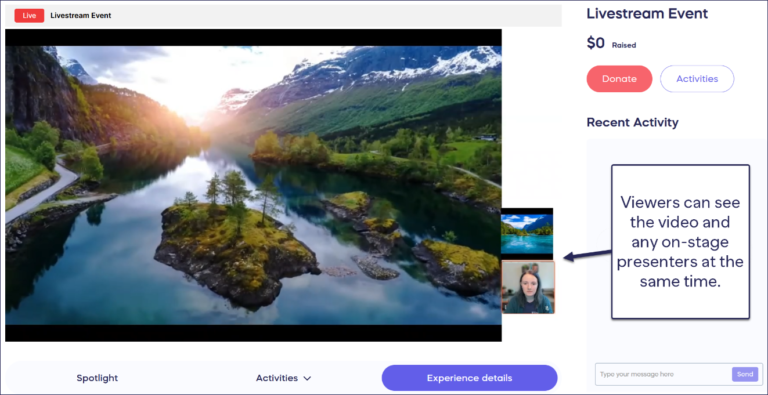This screenshot has width=768, height=395.
Task: Select the blue lake video thumbnail
Action: click(x=527, y=233)
